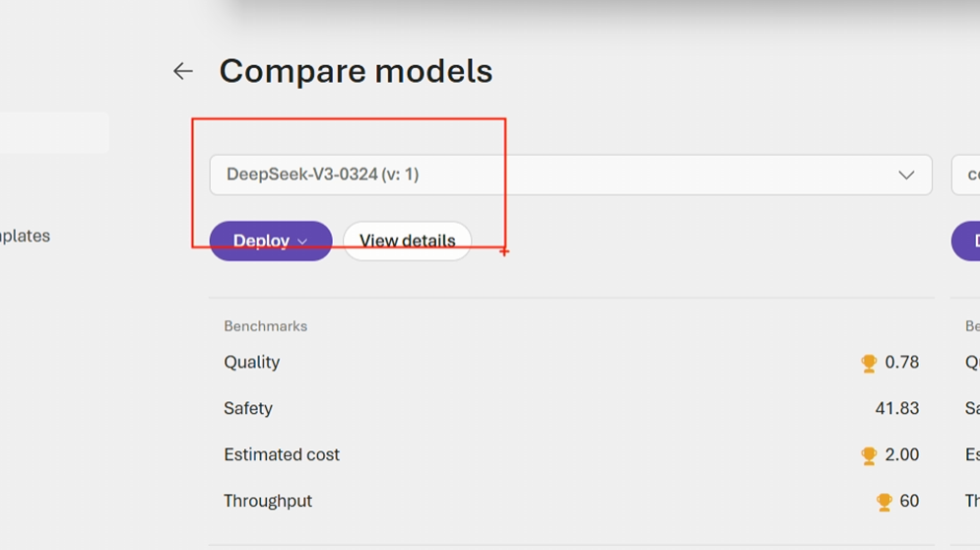Viewport: 980px width, 550px height.
Task: Open the Deploy button's chevron arrow
Action: [x=302, y=241]
